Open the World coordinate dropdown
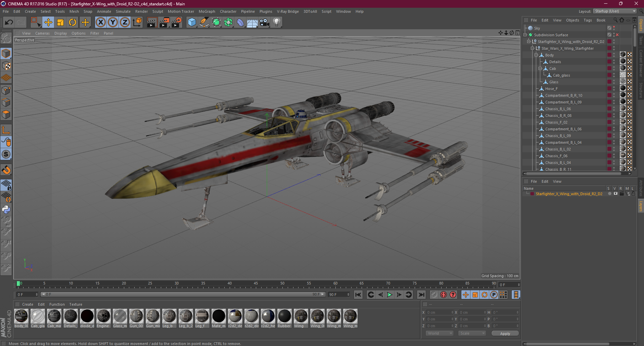Screen dimensions: 644x346 point(440,333)
